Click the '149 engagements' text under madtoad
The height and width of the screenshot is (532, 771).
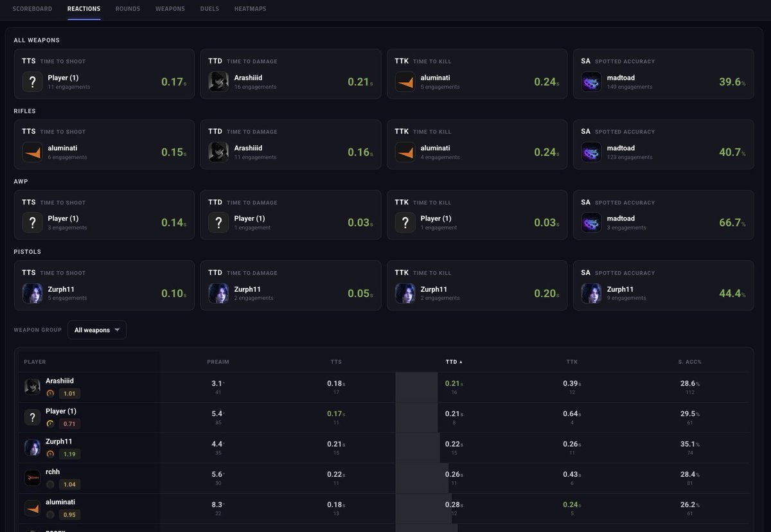(x=630, y=87)
